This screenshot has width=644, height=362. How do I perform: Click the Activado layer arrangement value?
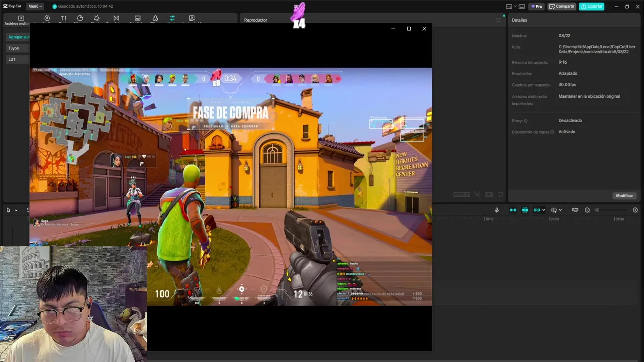[x=567, y=132]
